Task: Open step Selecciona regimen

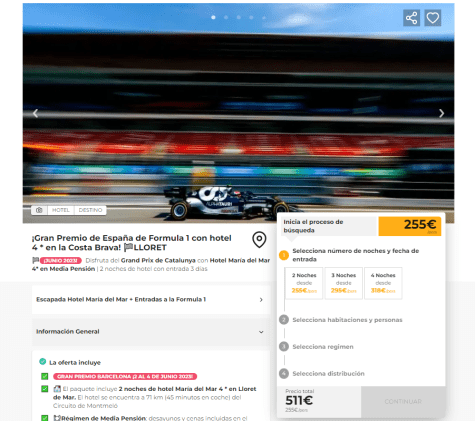Action: tap(323, 347)
